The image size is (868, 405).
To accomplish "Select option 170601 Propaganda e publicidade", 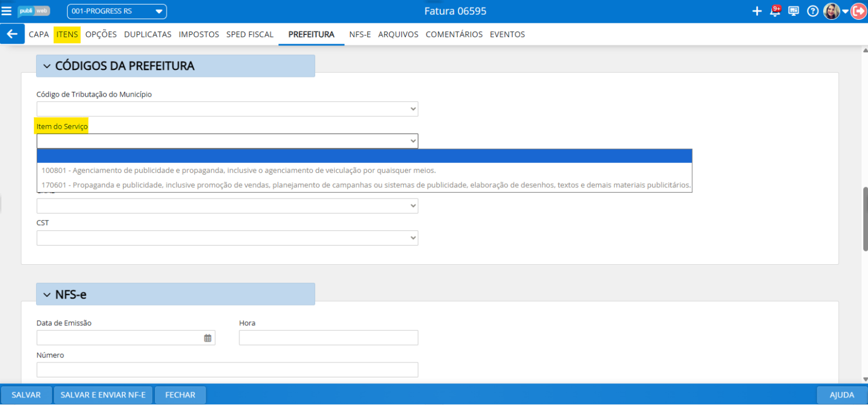I will coord(366,185).
